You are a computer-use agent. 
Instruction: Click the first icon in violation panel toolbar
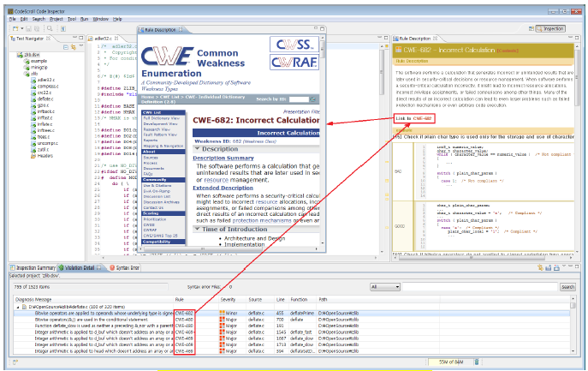pyautogui.click(x=540, y=267)
